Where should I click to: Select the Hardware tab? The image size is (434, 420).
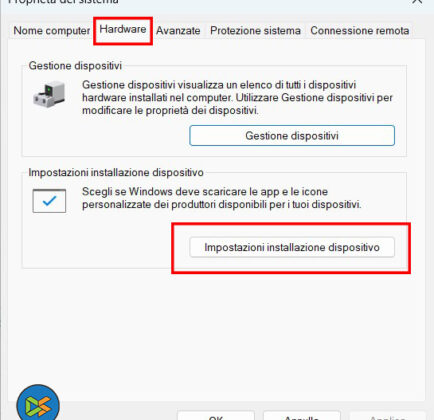pos(123,29)
